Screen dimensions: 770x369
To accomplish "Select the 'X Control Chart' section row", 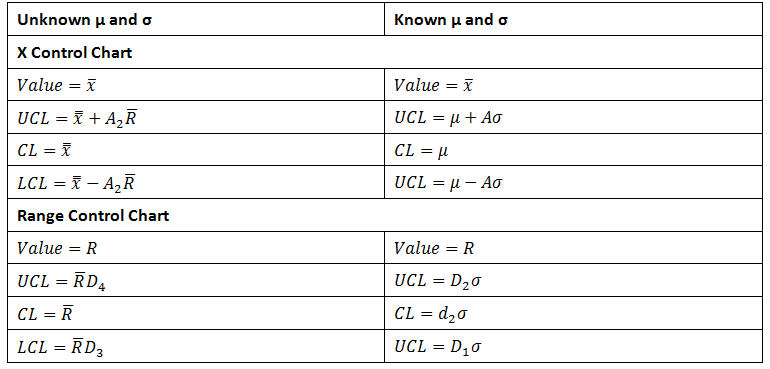I will pyautogui.click(x=385, y=52).
